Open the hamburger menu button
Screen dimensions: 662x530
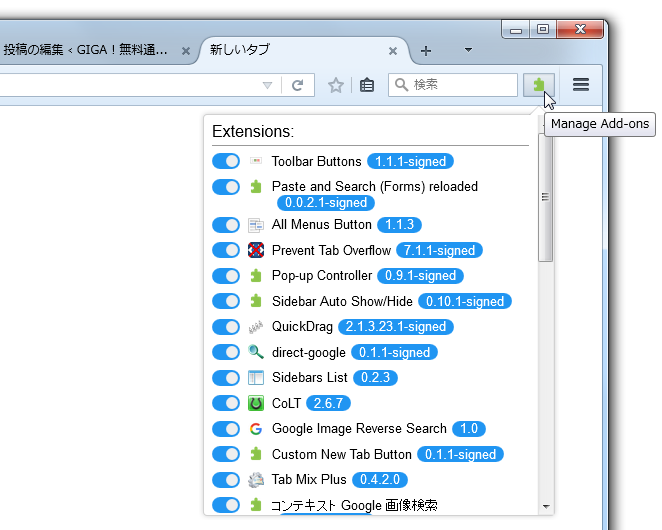pos(581,85)
